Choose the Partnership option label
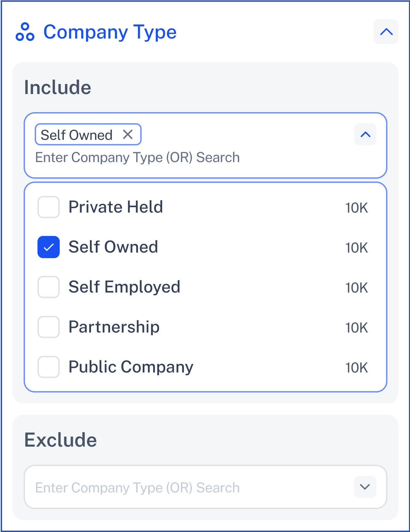 click(114, 327)
